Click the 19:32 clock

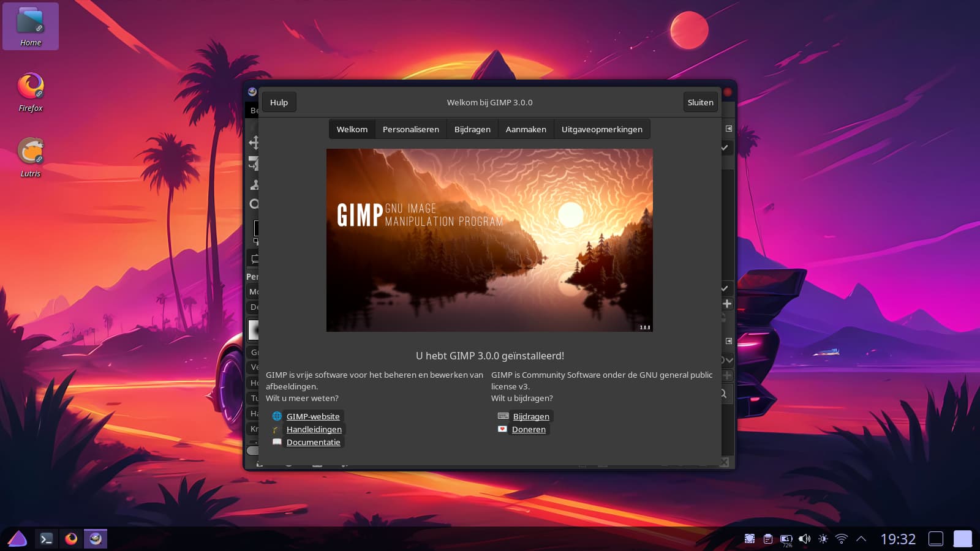pyautogui.click(x=898, y=539)
